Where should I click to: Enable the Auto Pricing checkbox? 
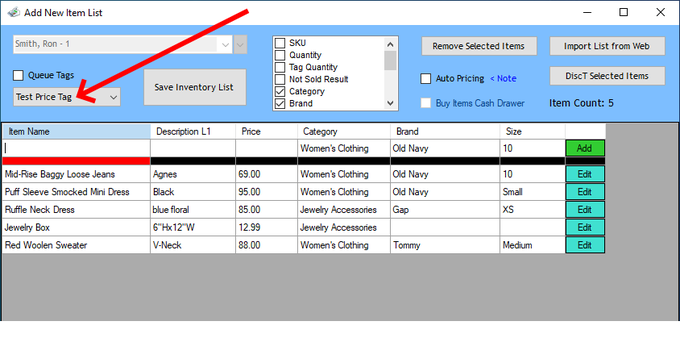[x=426, y=78]
